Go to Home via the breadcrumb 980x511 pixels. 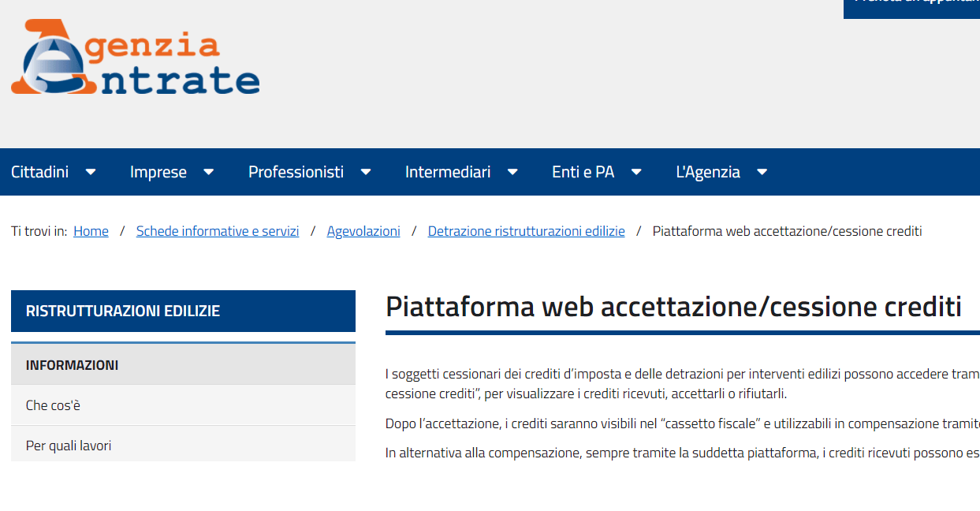pyautogui.click(x=91, y=230)
